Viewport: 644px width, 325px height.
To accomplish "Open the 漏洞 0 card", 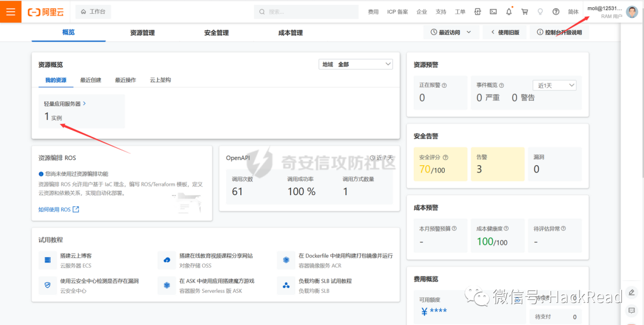I will coord(555,164).
